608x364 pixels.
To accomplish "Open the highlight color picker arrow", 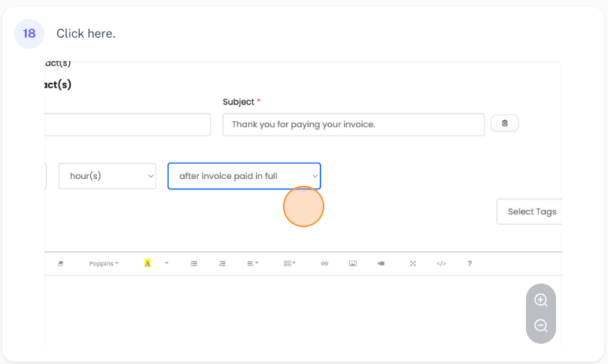I will pyautogui.click(x=166, y=264).
